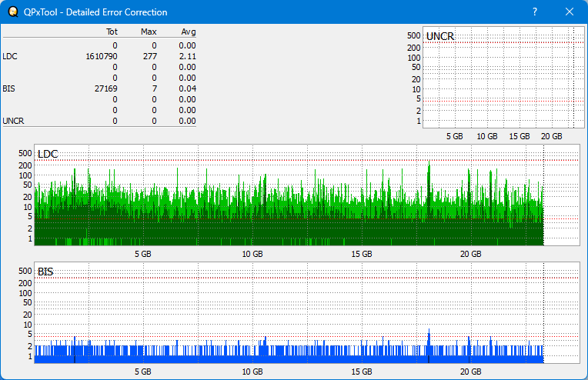
Task: Click the Tot column header
Action: coord(112,32)
